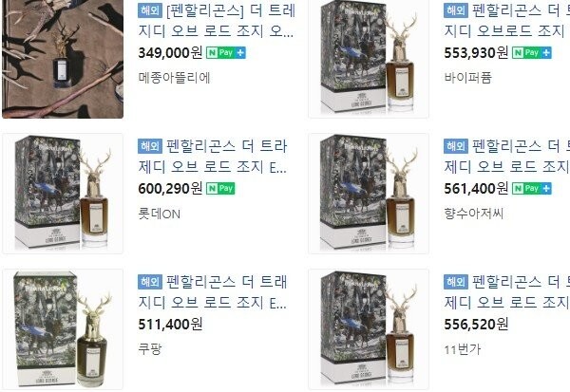Click the 해외 badge on the 쿠팡 listing
The width and height of the screenshot is (570, 392).
150,282
